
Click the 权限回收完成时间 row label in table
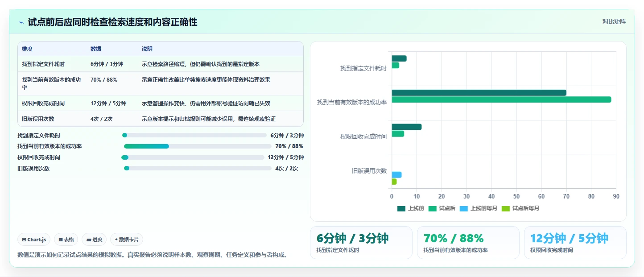point(43,103)
